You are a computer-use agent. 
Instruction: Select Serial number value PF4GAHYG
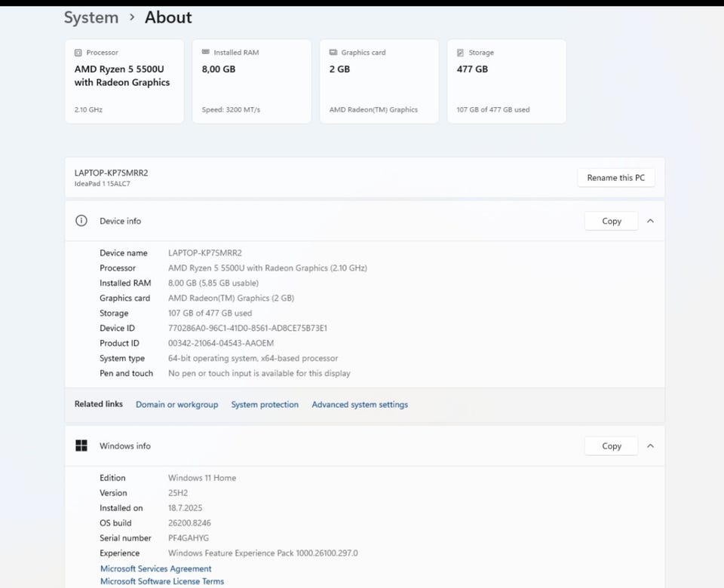pyautogui.click(x=189, y=538)
